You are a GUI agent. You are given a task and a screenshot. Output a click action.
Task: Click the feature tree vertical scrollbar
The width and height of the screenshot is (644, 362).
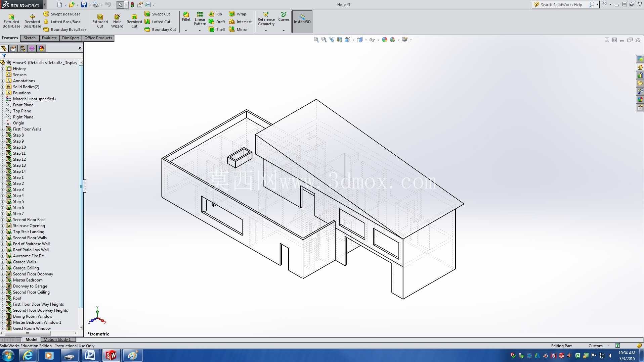(81, 195)
